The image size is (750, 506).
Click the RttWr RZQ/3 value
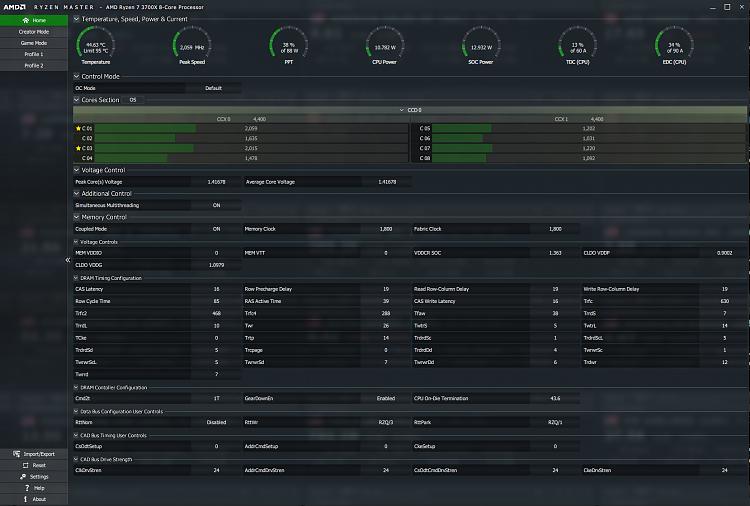click(x=385, y=422)
